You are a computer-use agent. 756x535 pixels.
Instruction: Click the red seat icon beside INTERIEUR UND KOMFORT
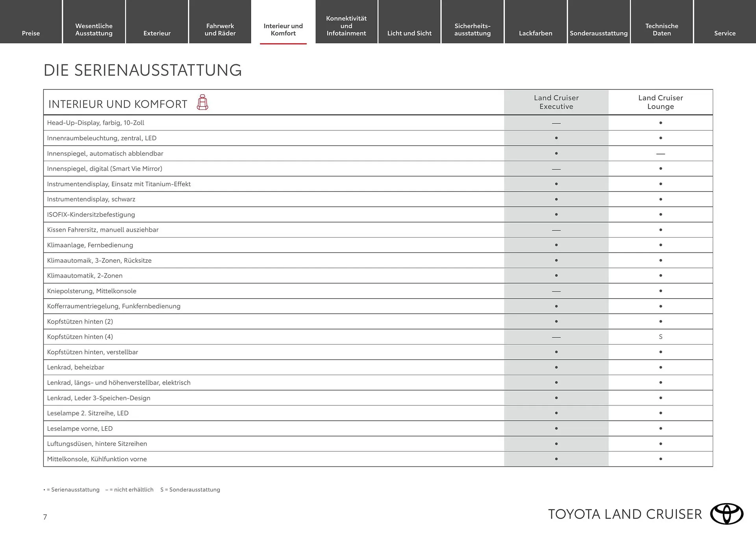202,102
